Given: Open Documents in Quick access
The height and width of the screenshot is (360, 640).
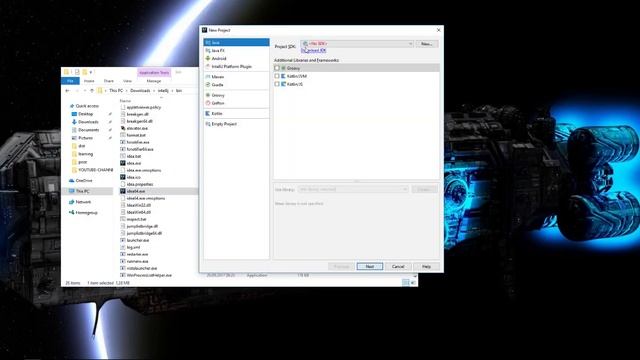Looking at the screenshot, I should (89, 130).
